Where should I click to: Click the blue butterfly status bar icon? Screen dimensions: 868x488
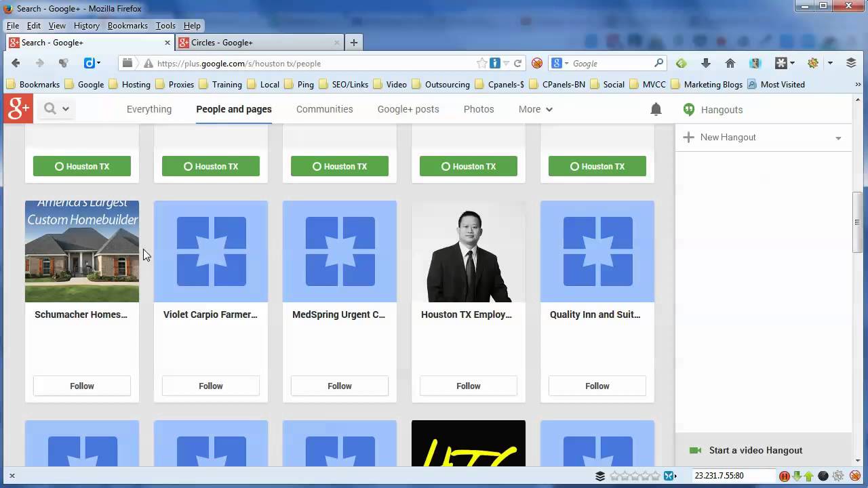[x=669, y=476]
